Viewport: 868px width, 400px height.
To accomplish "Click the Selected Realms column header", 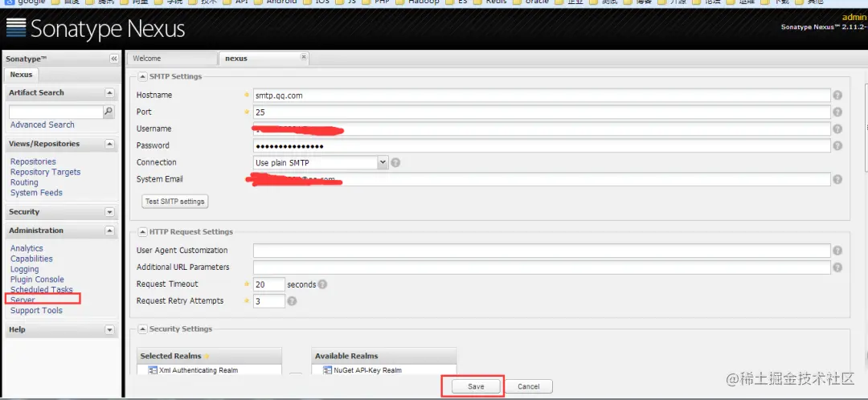I will tap(209, 356).
